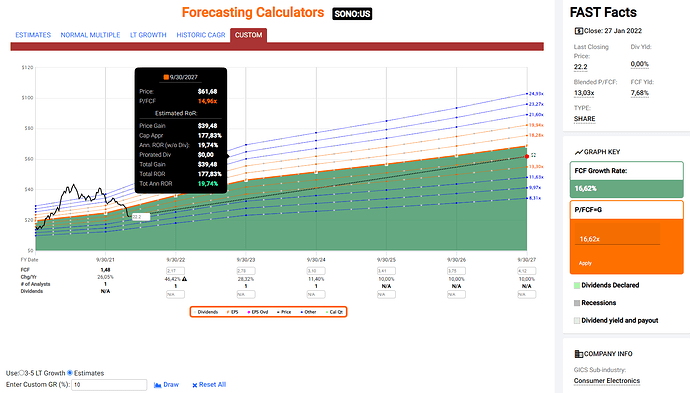Click the 19,74% Tot Ann ROR value
Viewport: 690px width, 393px height.
[x=208, y=184]
